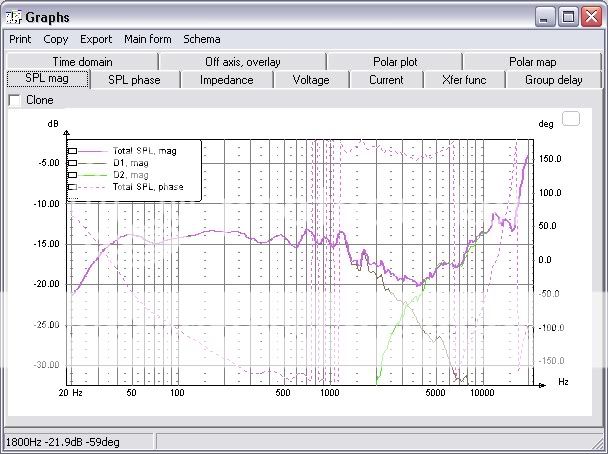This screenshot has height=454, width=608.
Task: Click small blank button at graph corner
Action: click(x=571, y=119)
